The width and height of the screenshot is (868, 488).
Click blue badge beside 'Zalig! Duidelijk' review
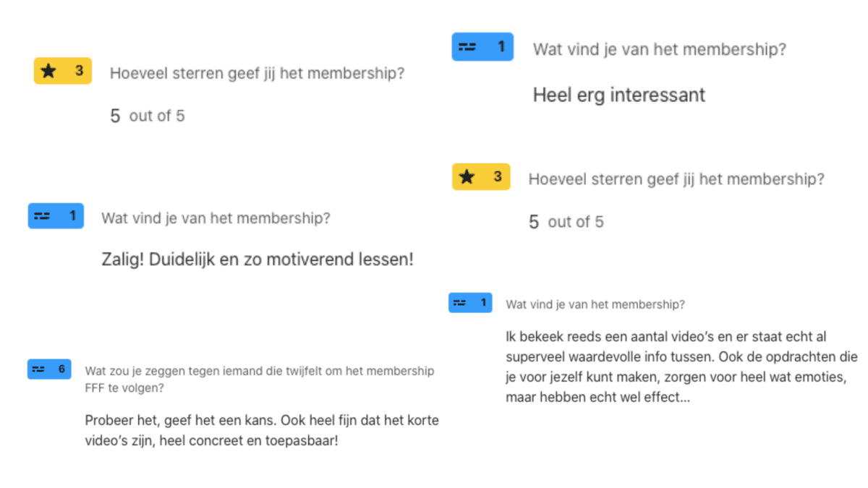(56, 216)
